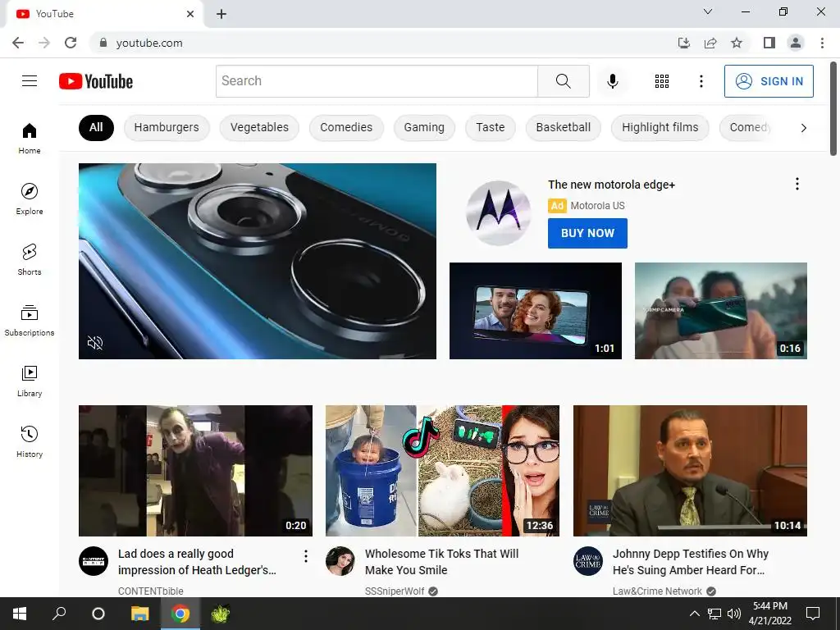This screenshot has height=630, width=840.
Task: Open Wholesome Tik Toks video title
Action: click(441, 561)
